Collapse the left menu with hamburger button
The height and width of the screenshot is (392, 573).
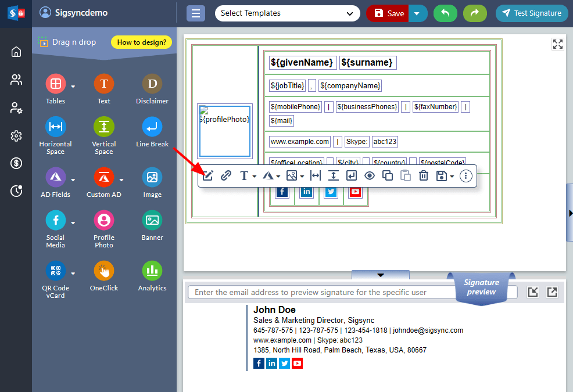[195, 13]
